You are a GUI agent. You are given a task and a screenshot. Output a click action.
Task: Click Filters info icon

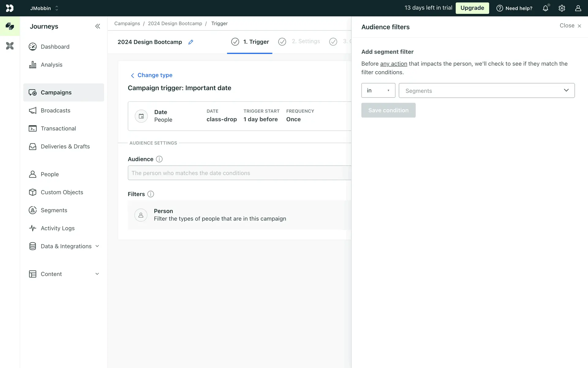point(150,194)
